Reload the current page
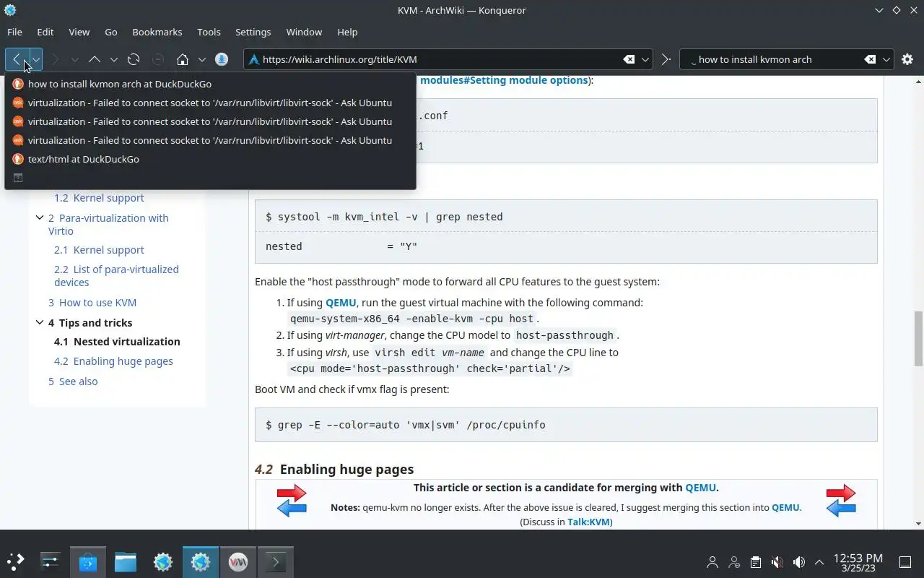The height and width of the screenshot is (578, 924). click(134, 59)
